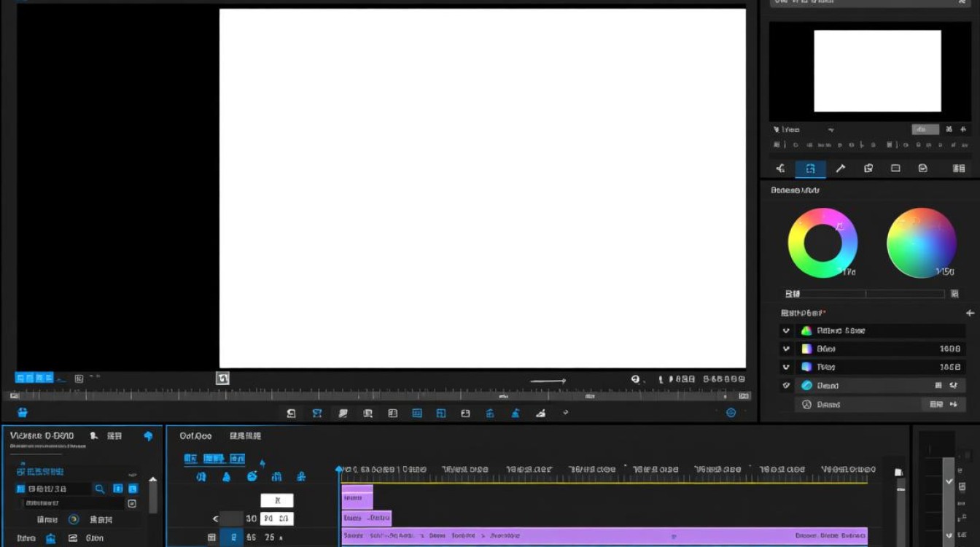Tick the checkbox beside the second field in the lower-left panel
Viewport: 980px width, 547px height.
pyautogui.click(x=132, y=503)
